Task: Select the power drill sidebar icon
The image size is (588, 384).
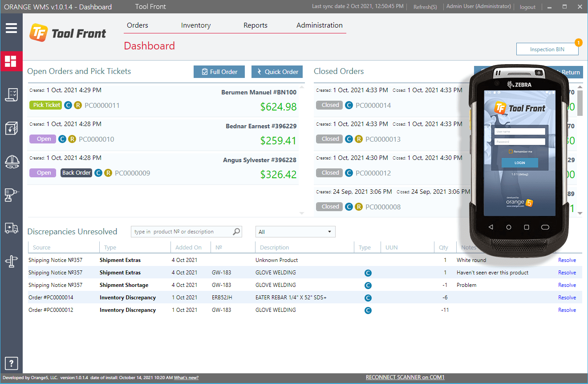Action: point(11,195)
